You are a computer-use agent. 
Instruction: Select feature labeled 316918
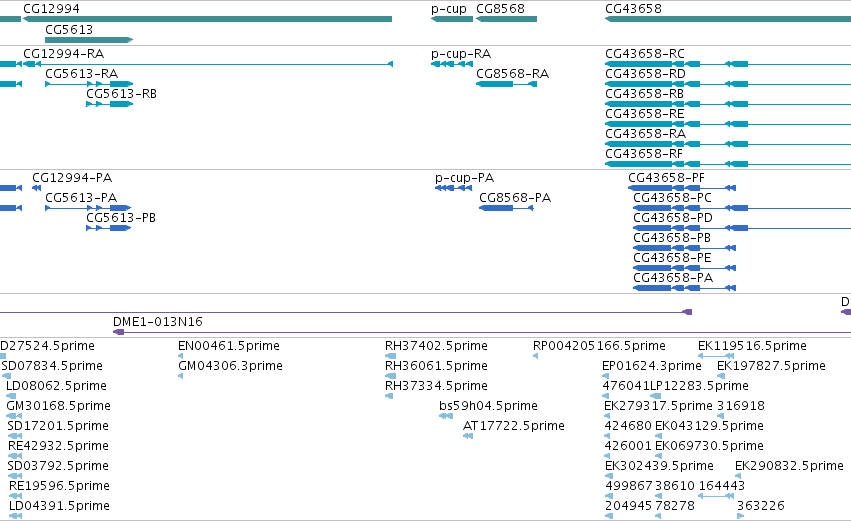pos(741,406)
